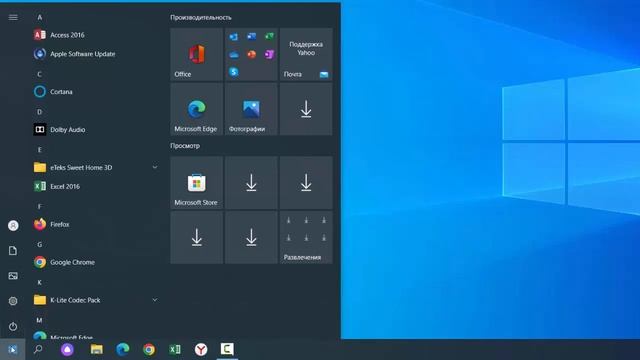The image size is (640, 360).
Task: Click the pending download tile beside Фотографии
Action: tap(306, 109)
